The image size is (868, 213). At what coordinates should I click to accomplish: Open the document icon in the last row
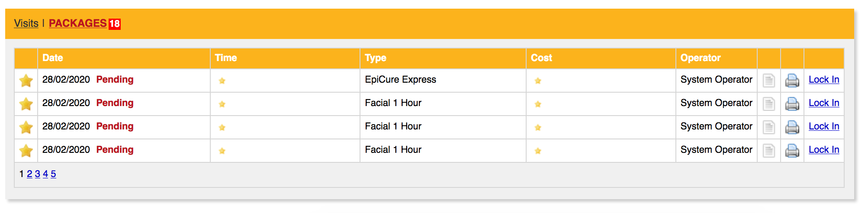[769, 151]
